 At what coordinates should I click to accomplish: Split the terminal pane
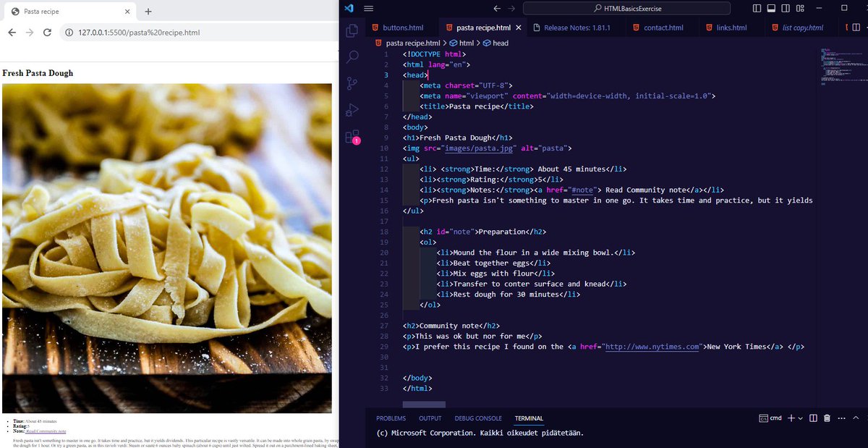coord(814,418)
